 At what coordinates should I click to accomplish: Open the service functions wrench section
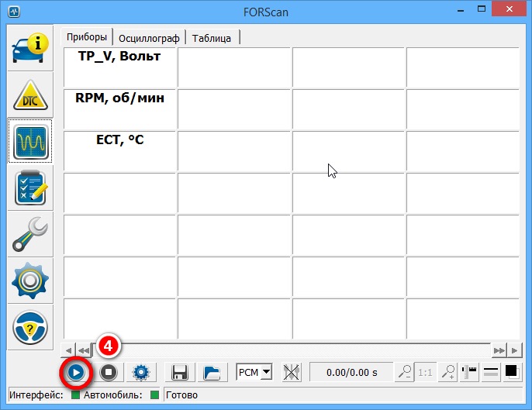point(30,234)
